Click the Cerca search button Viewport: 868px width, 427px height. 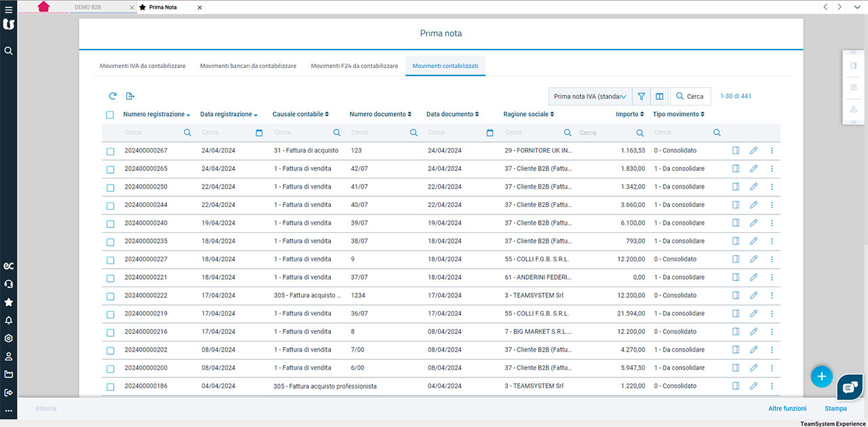pyautogui.click(x=690, y=96)
